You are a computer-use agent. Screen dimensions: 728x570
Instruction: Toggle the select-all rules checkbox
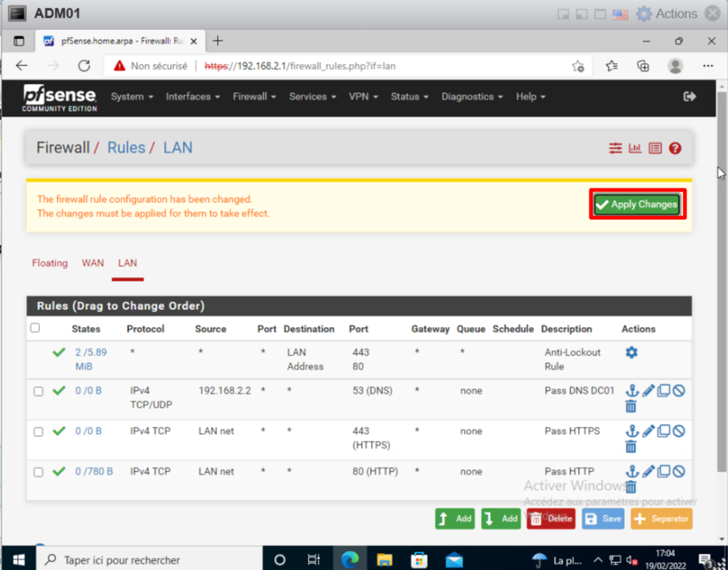point(35,328)
